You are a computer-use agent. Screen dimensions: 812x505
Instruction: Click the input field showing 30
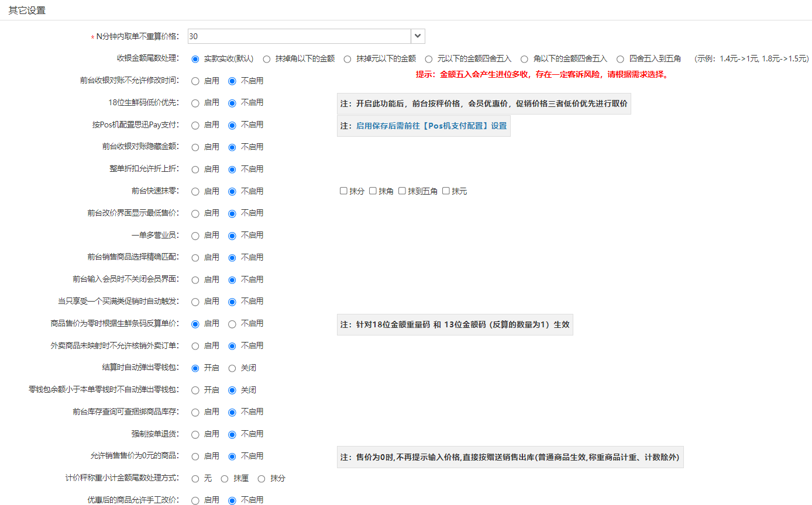[299, 36]
